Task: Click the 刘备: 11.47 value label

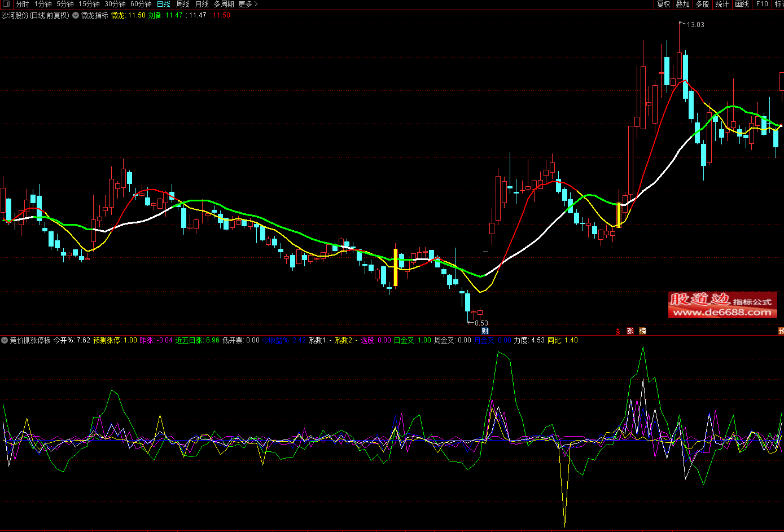Action: tap(165, 15)
